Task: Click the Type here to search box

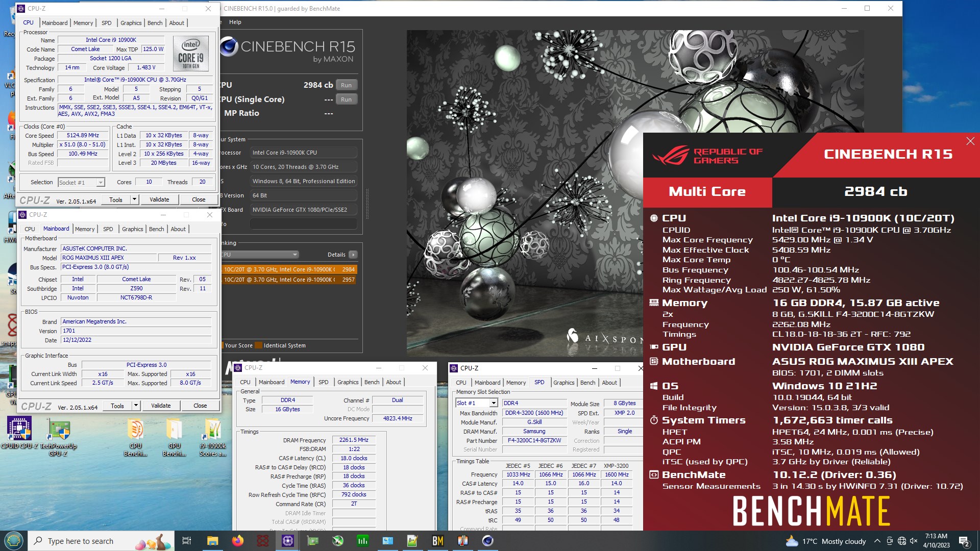Action: (101, 541)
